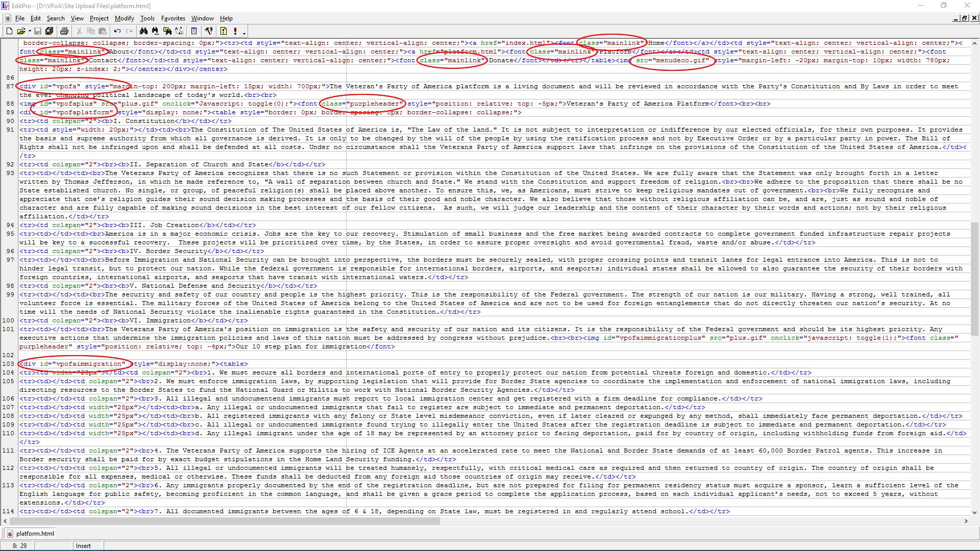The width and height of the screenshot is (980, 551).
Task: Click the id="vpofaplatform" text on line 89
Action: coord(77,112)
